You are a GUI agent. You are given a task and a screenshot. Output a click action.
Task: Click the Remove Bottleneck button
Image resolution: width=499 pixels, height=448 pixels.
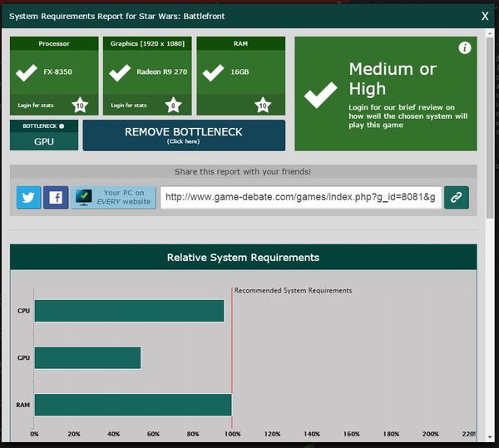pyautogui.click(x=184, y=135)
